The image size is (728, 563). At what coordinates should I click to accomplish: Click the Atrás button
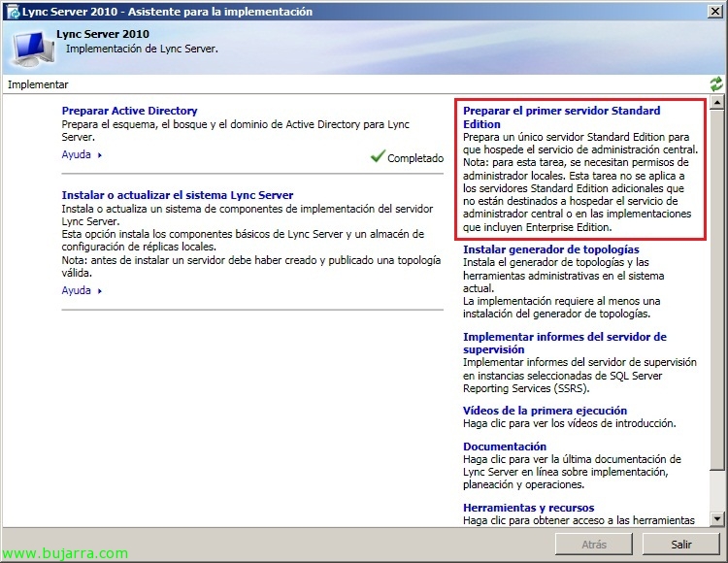[x=594, y=544]
